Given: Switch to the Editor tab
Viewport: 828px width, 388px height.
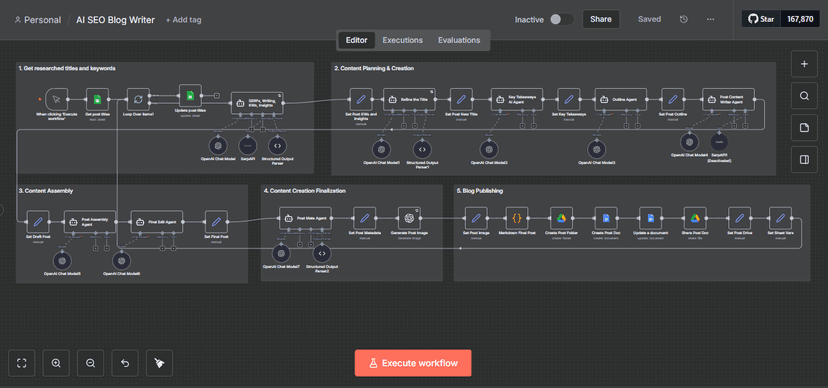Looking at the screenshot, I should point(356,40).
